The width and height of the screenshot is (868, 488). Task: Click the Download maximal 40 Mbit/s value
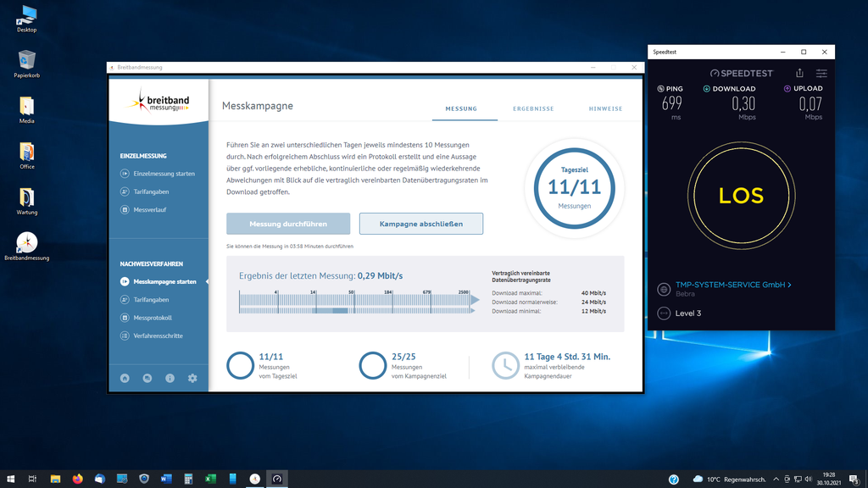click(593, 293)
